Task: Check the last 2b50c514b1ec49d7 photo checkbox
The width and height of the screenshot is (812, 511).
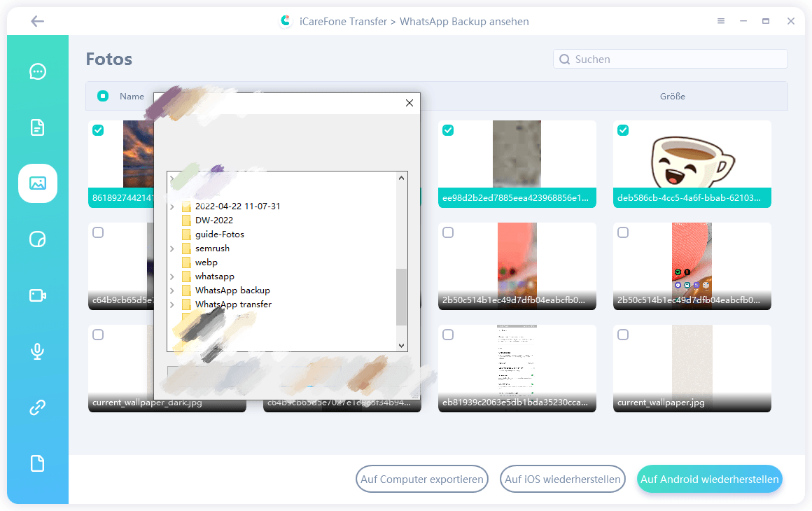Action: pyautogui.click(x=623, y=232)
